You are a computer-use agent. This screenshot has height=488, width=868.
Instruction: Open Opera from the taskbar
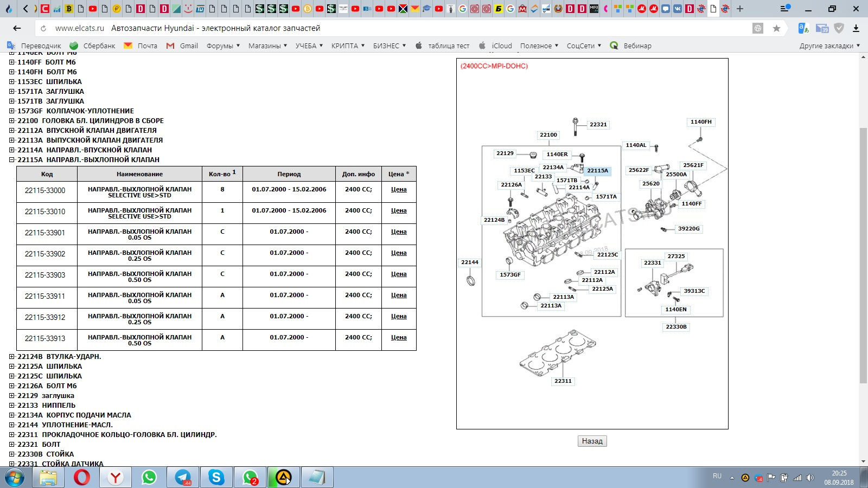[82, 478]
